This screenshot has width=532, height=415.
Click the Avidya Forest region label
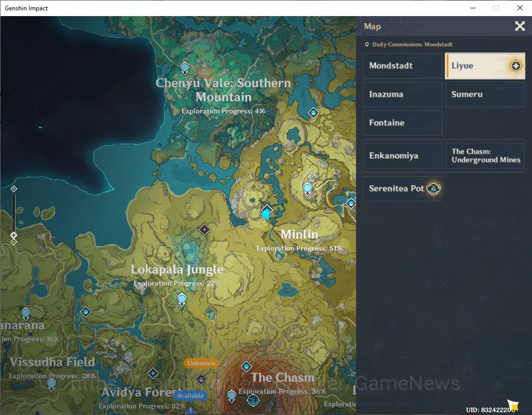click(142, 392)
